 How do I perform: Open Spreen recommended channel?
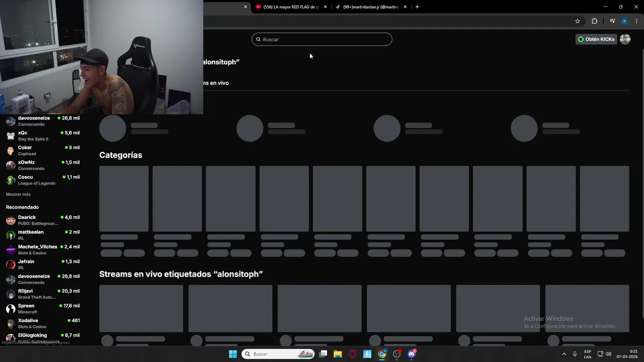[43, 309]
